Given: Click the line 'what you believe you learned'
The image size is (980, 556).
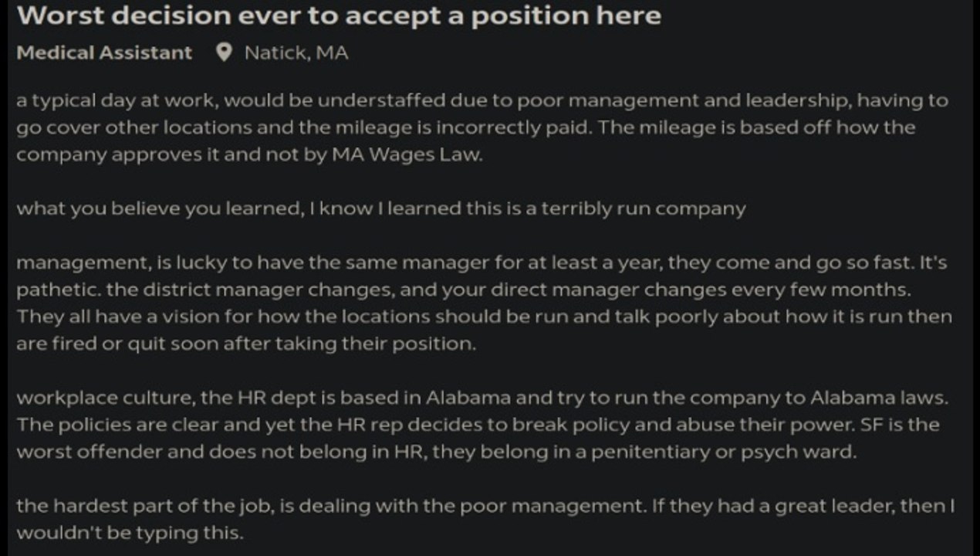Looking at the screenshot, I should [381, 208].
